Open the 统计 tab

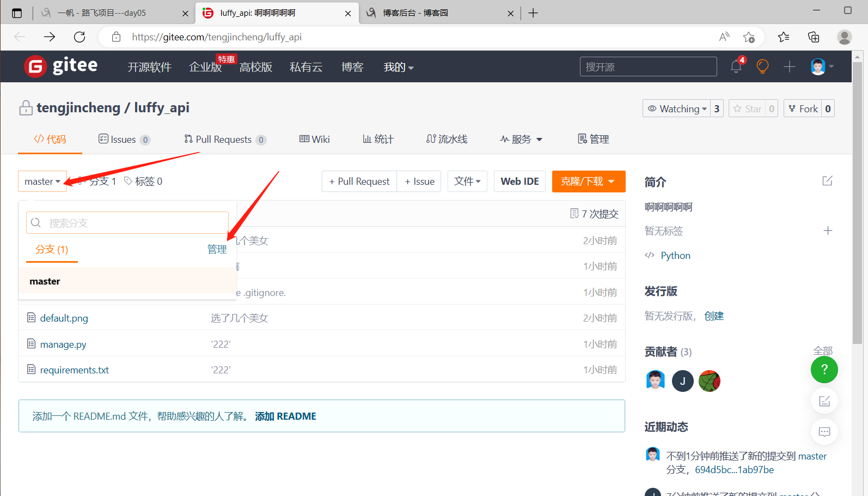tap(378, 140)
